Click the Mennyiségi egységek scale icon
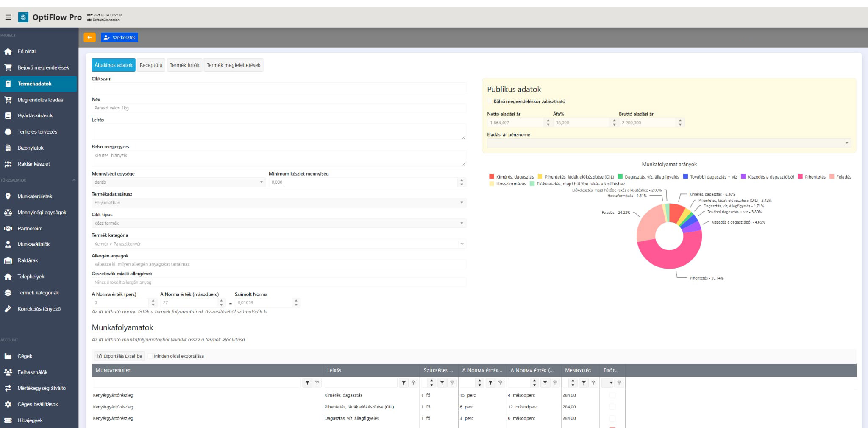This screenshot has width=868, height=428. [x=8, y=213]
